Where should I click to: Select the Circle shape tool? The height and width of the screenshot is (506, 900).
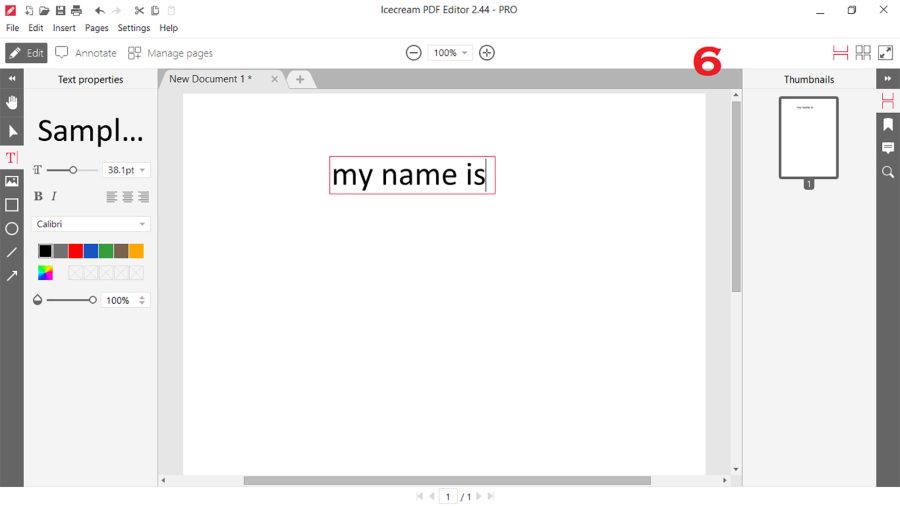11,229
